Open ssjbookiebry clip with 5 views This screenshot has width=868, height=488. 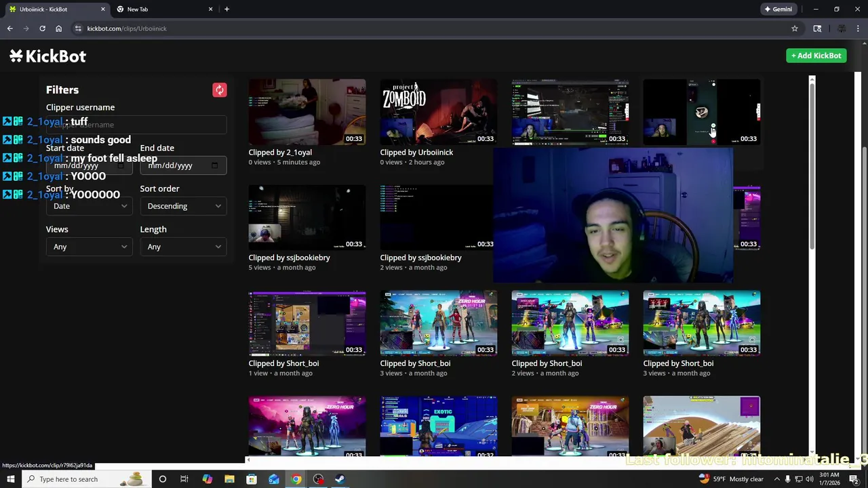point(307,218)
